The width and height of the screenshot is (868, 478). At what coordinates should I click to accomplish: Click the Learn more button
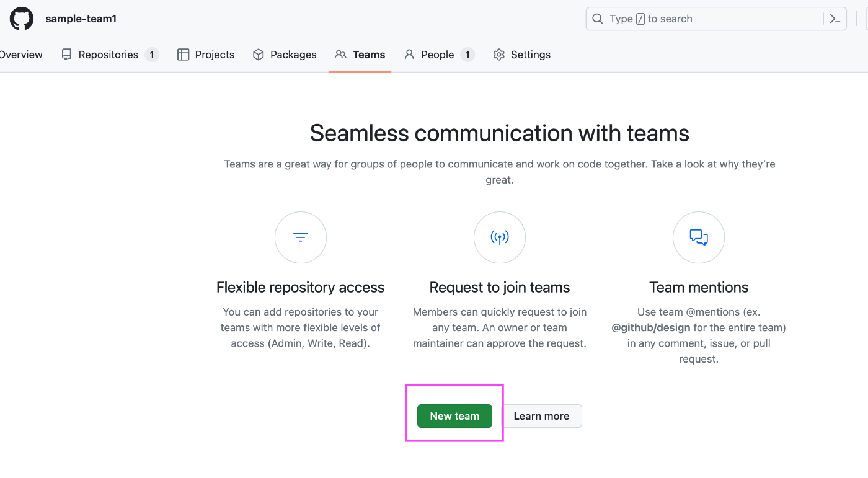click(541, 416)
